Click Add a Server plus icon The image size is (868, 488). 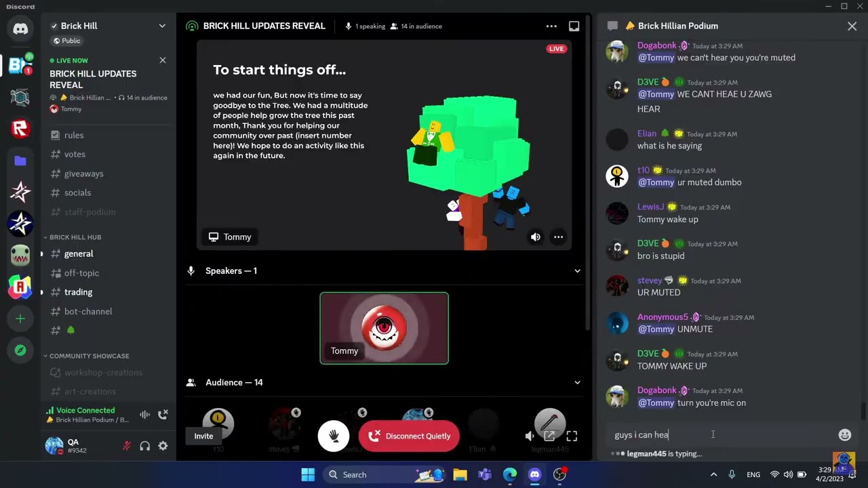click(x=20, y=319)
